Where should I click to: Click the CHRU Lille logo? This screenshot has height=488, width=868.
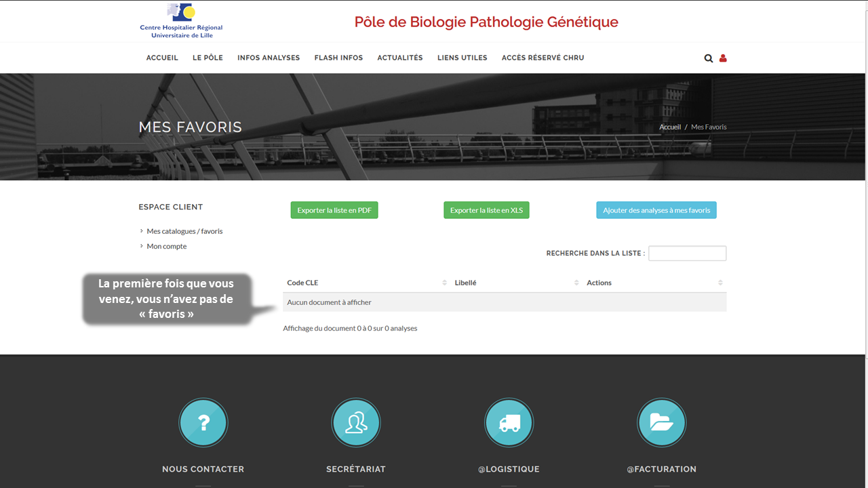click(x=181, y=21)
